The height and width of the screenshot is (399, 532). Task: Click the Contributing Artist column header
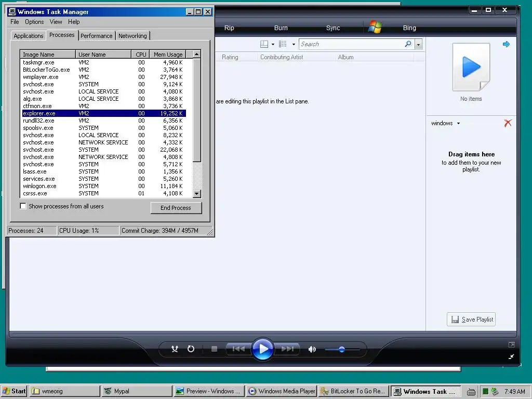pos(282,57)
